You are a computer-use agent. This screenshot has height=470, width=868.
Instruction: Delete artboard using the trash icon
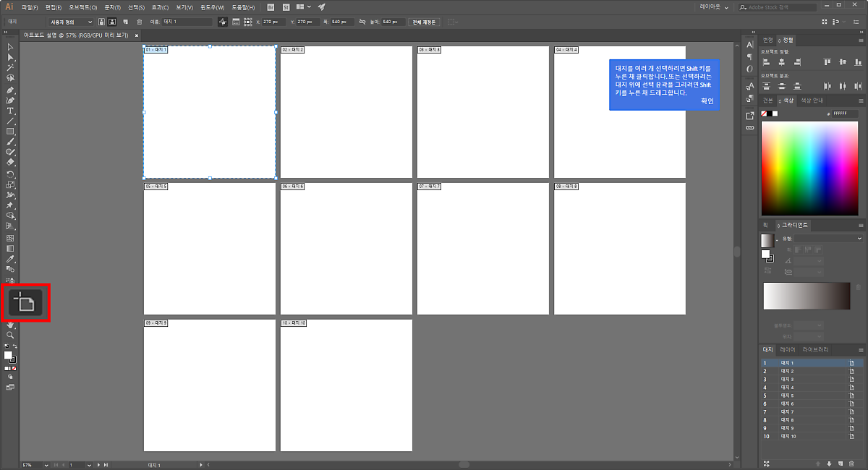(x=139, y=22)
